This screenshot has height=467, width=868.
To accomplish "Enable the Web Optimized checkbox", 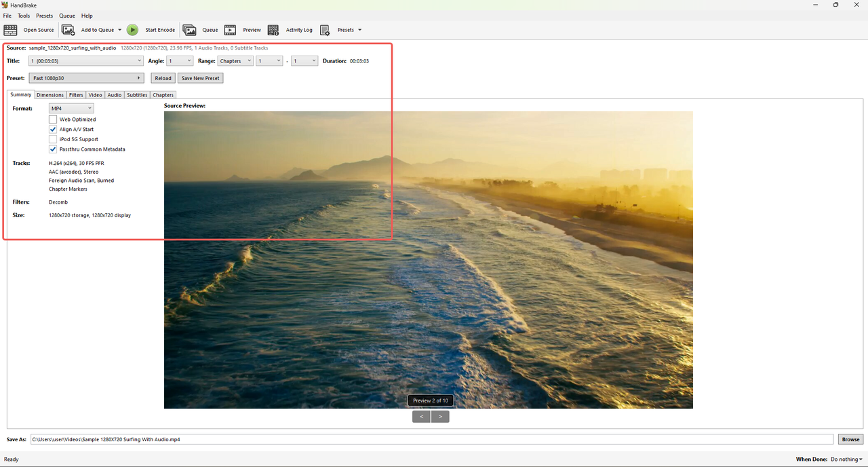I will click(x=53, y=119).
